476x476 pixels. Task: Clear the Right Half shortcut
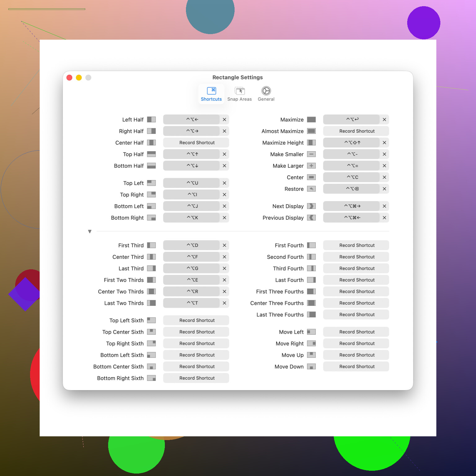(224, 131)
